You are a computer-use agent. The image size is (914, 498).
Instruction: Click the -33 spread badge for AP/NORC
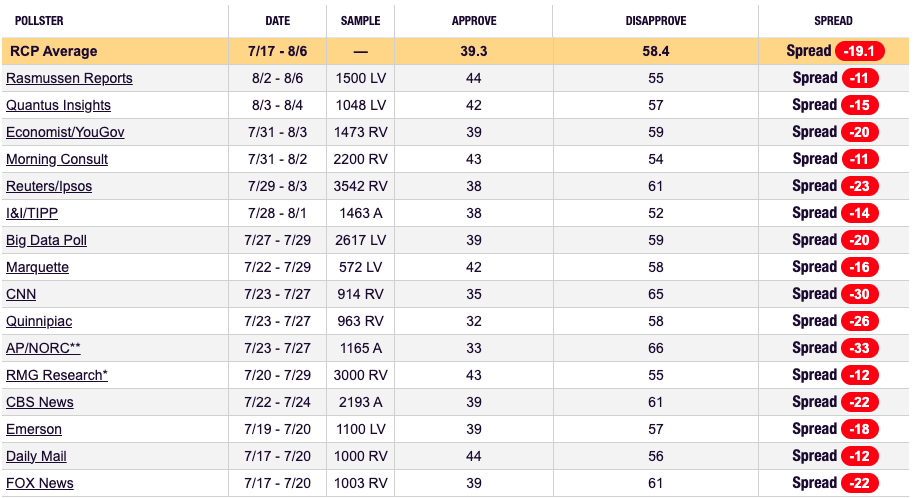click(860, 348)
